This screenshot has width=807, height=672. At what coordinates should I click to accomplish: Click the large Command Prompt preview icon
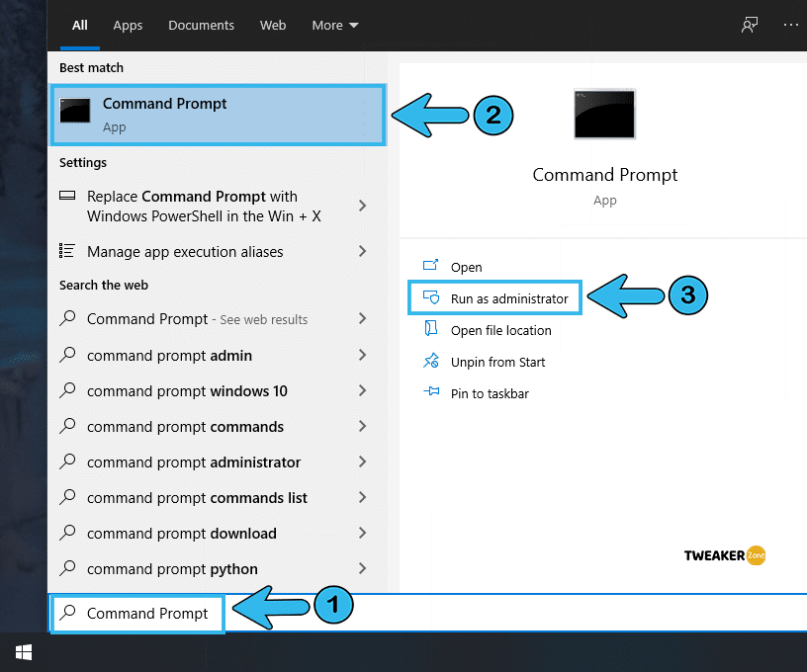point(604,115)
